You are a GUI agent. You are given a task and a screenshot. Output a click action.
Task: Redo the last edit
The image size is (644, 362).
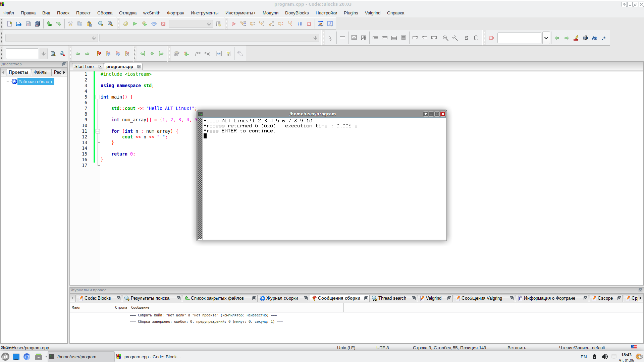[x=59, y=24]
